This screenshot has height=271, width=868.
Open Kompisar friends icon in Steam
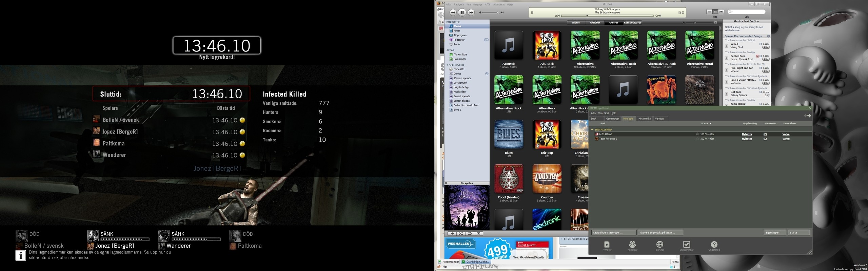click(632, 246)
